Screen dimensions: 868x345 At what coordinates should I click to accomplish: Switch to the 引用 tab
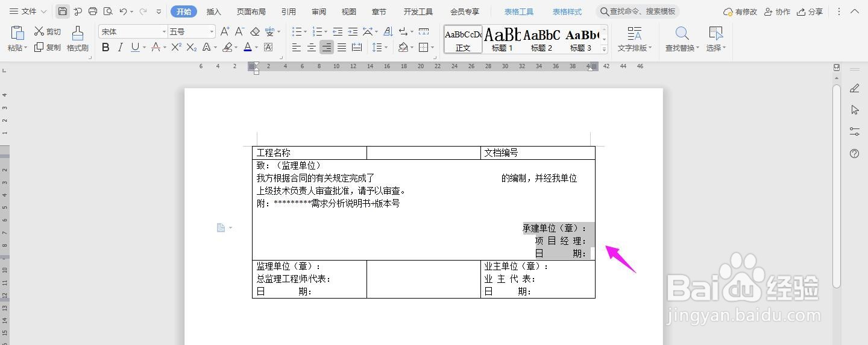pyautogui.click(x=289, y=11)
